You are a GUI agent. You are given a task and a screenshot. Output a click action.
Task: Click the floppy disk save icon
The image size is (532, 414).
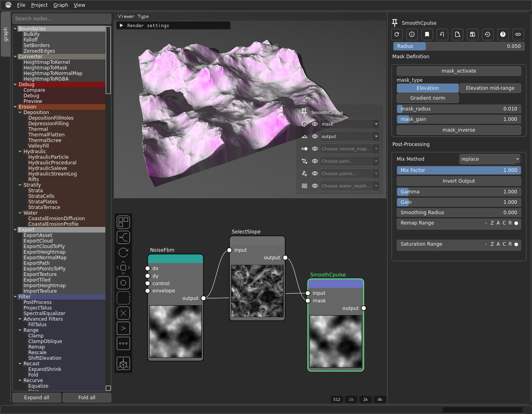pyautogui.click(x=473, y=34)
